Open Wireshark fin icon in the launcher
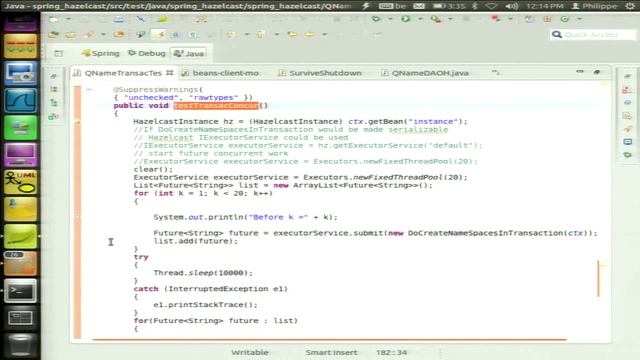 [x=20, y=101]
